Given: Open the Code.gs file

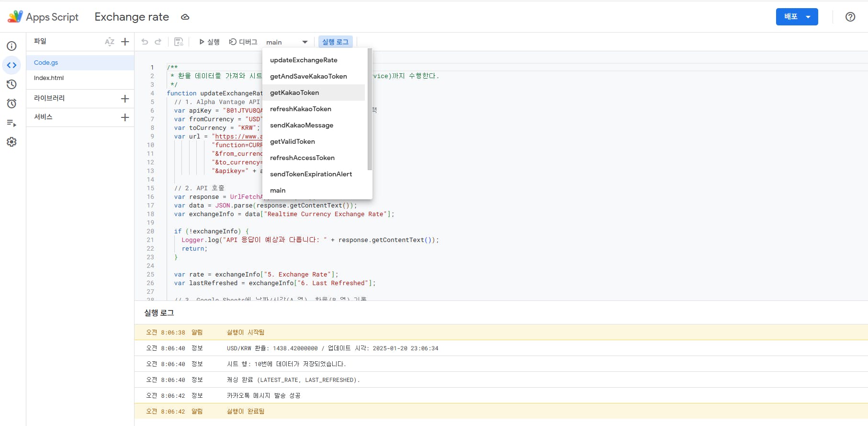Looking at the screenshot, I should (80, 63).
